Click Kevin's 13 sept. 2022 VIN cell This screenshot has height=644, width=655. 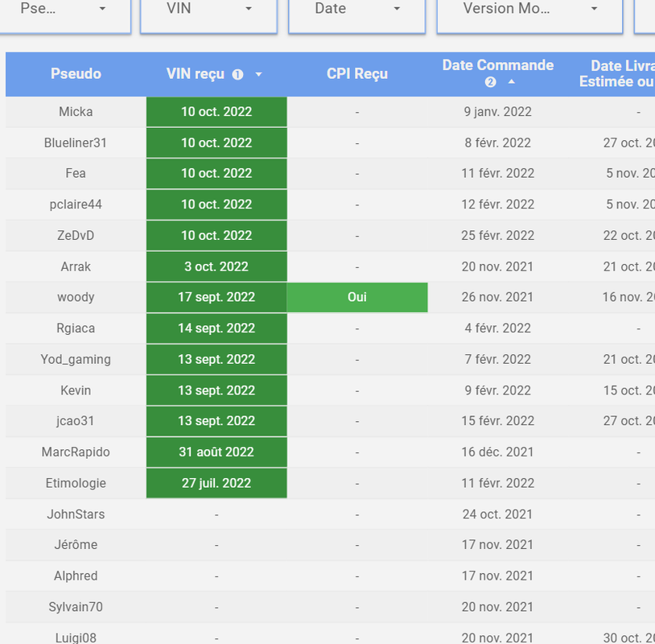(216, 390)
